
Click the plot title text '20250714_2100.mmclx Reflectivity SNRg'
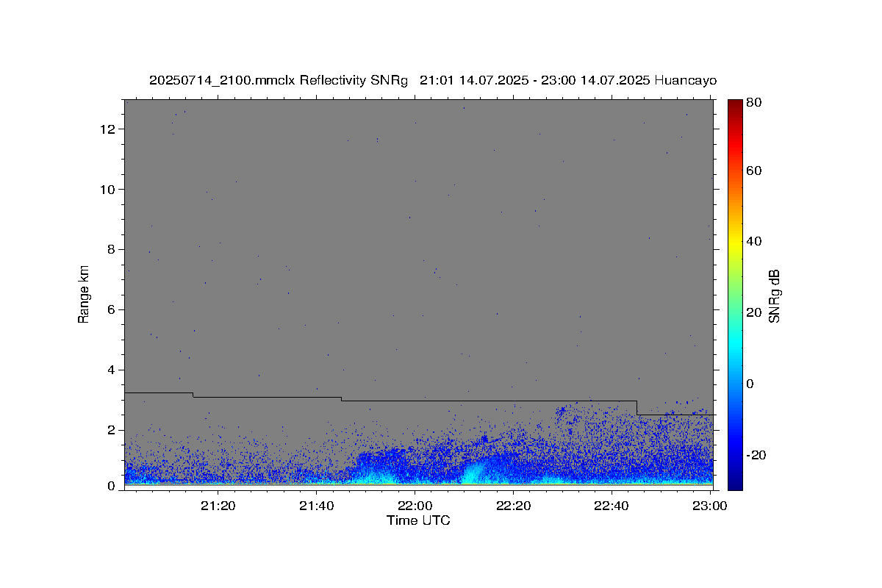click(x=278, y=81)
